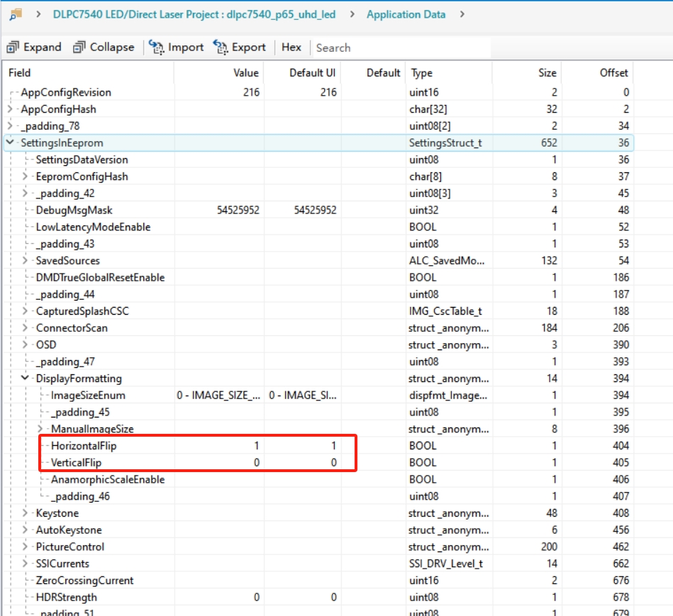Expand the EepromConfigHash node
673x616 pixels.
click(x=26, y=177)
